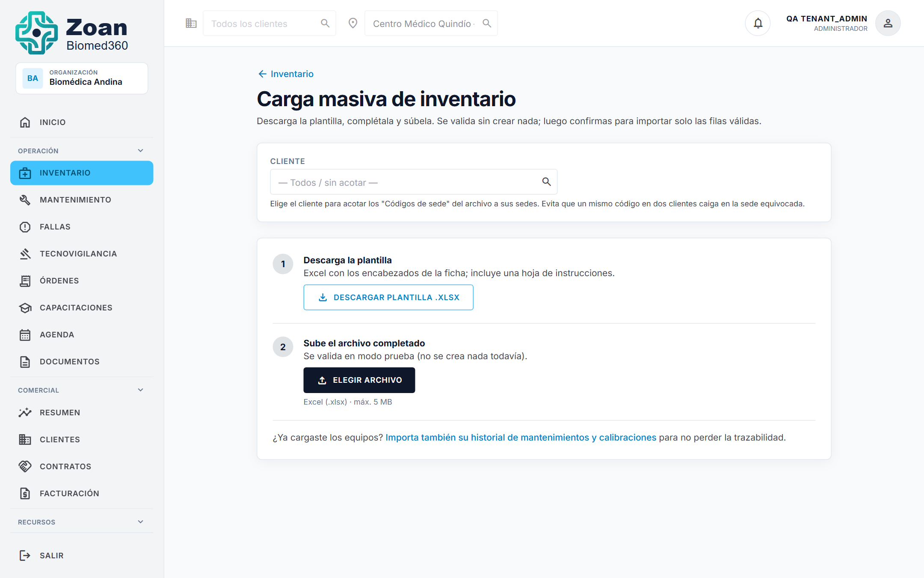
Task: Click the search icon in Cliente field
Action: point(546,182)
